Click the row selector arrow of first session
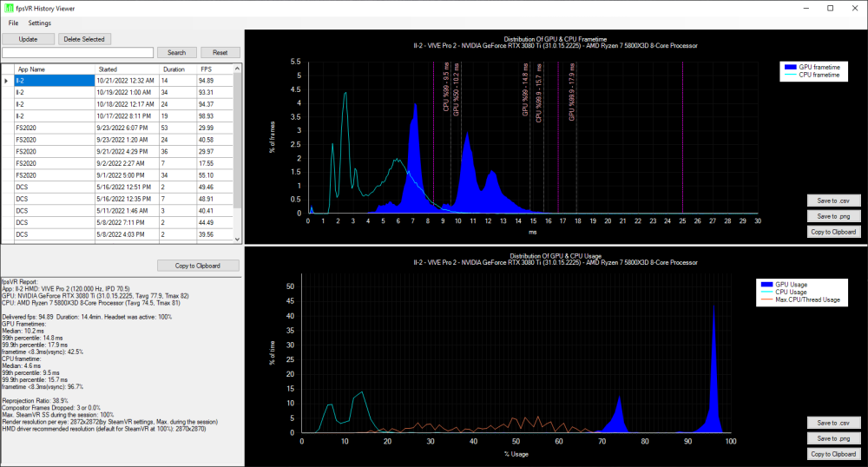 pyautogui.click(x=7, y=81)
